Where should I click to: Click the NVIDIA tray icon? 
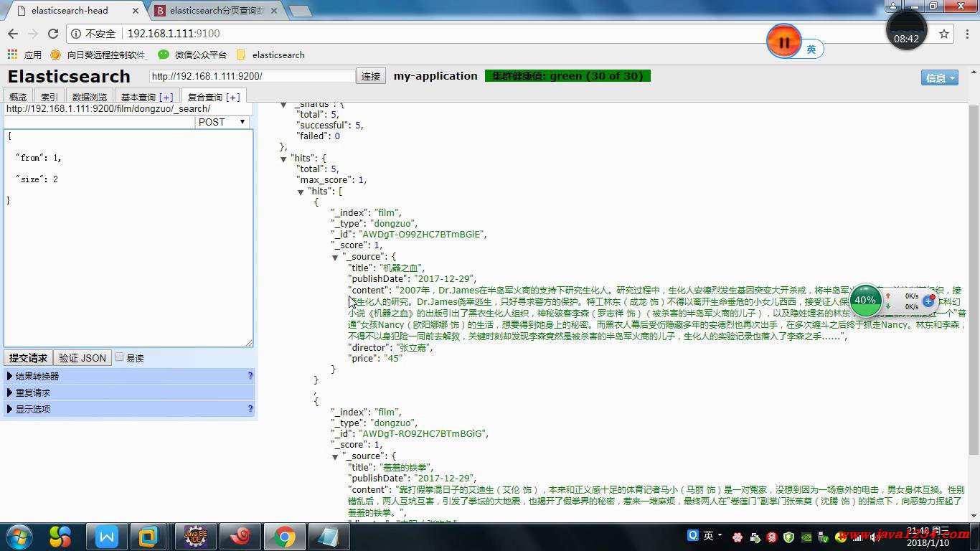tap(807, 537)
